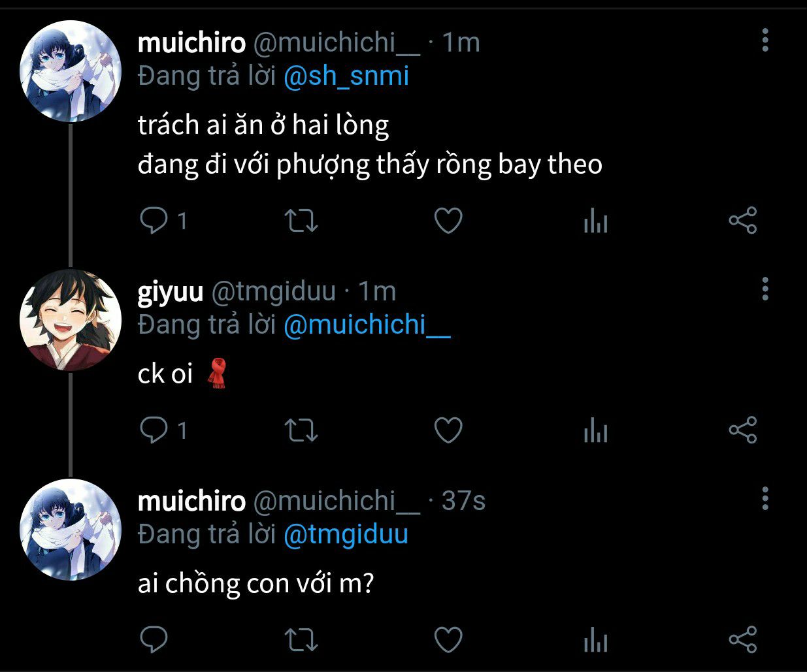View analytics of muichiro's first tweet

pos(595,221)
